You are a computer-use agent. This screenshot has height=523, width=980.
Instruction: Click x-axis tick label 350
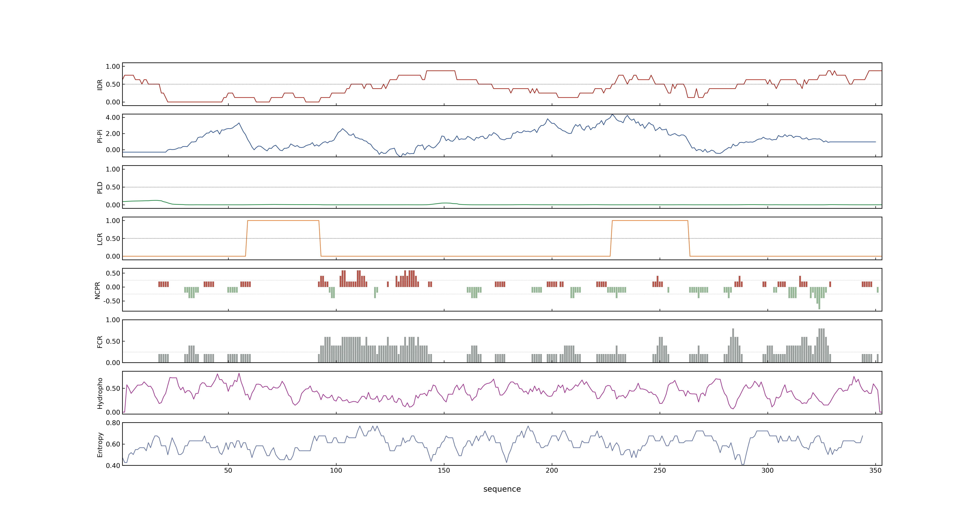(875, 470)
